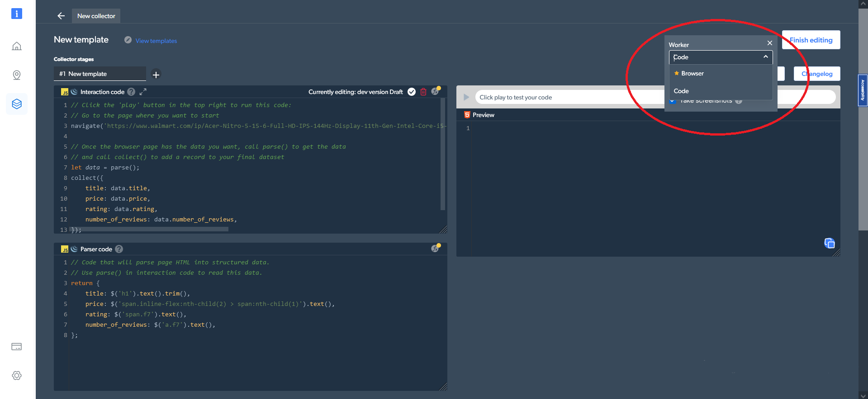
Task: Add a new collector stage
Action: 156,75
